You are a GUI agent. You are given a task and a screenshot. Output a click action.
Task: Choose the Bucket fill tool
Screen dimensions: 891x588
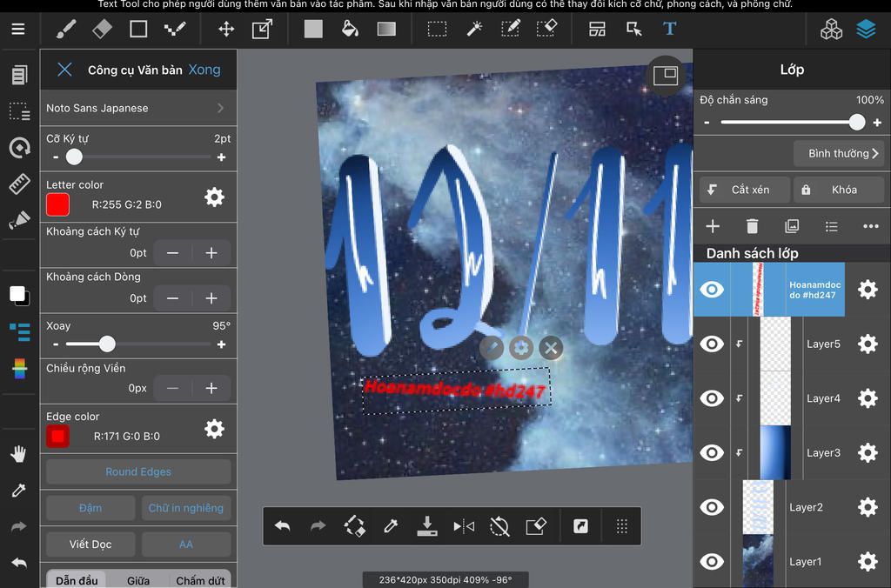coord(350,29)
